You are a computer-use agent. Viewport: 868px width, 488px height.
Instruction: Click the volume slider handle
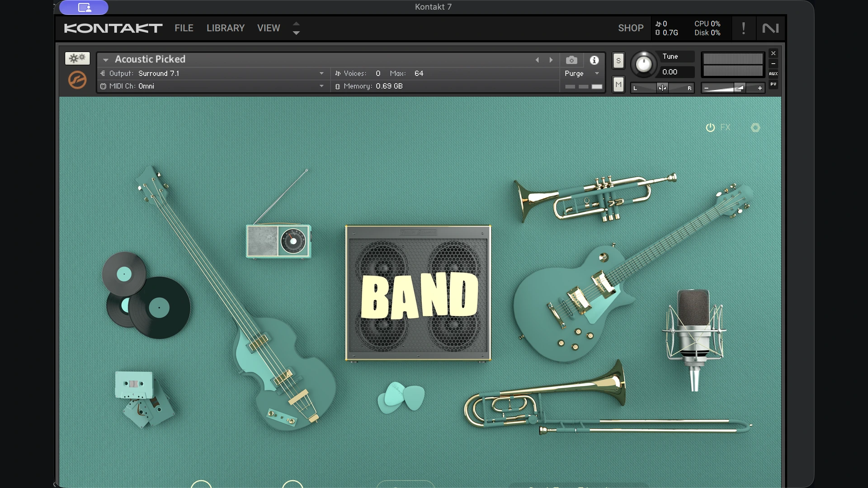point(739,88)
